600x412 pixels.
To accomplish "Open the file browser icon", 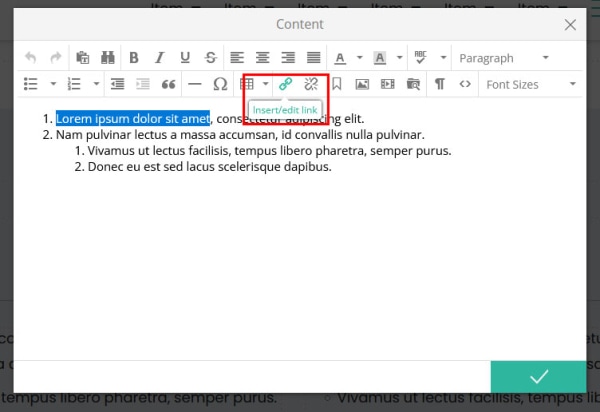I will [x=413, y=84].
